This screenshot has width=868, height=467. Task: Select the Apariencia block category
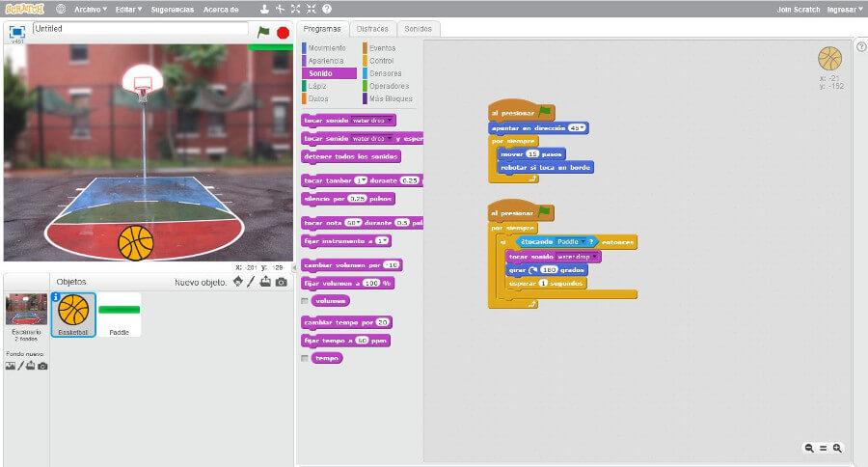pos(326,61)
